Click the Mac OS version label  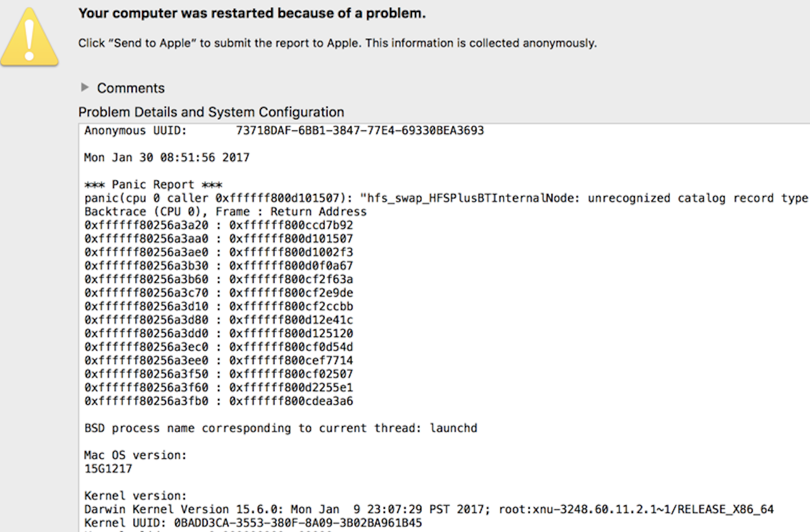click(135, 455)
